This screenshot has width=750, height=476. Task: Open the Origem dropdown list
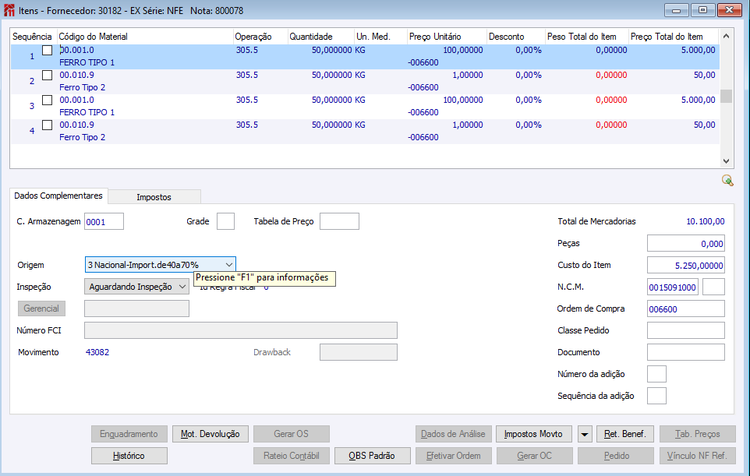pos(229,264)
